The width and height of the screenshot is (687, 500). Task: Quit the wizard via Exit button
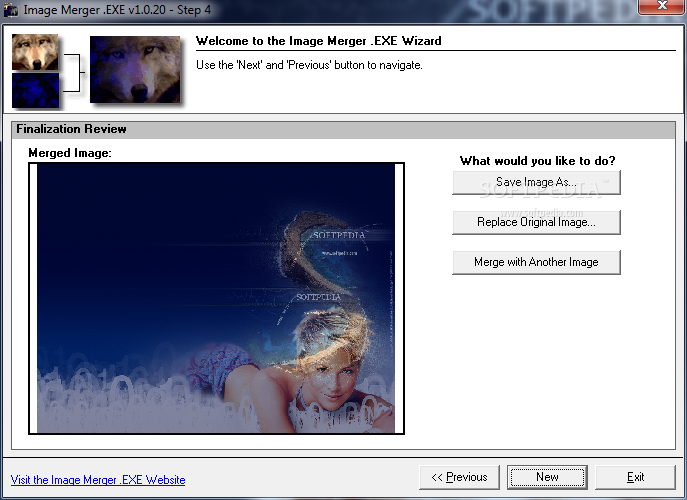[635, 477]
